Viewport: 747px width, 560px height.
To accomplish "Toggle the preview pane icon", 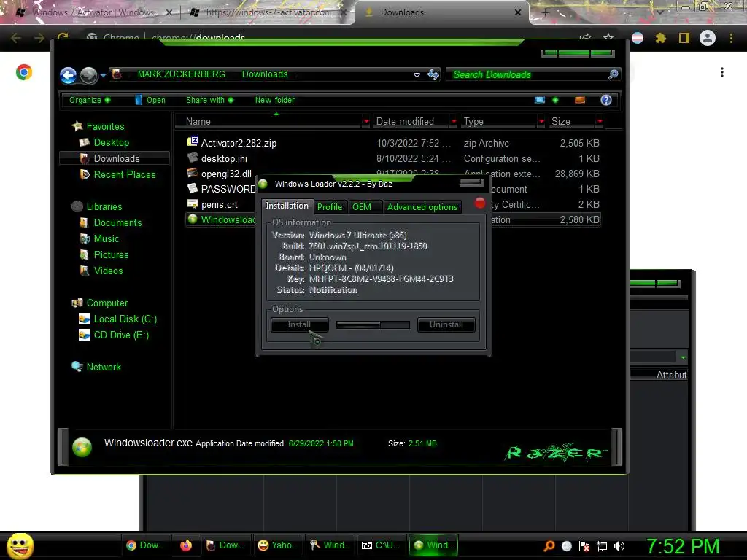I will coord(580,100).
